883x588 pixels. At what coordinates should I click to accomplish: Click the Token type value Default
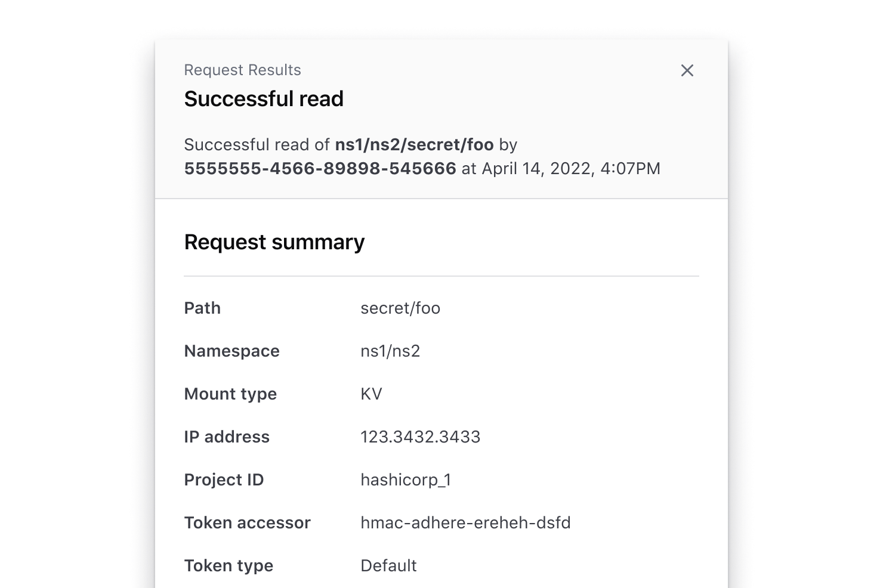[388, 565]
